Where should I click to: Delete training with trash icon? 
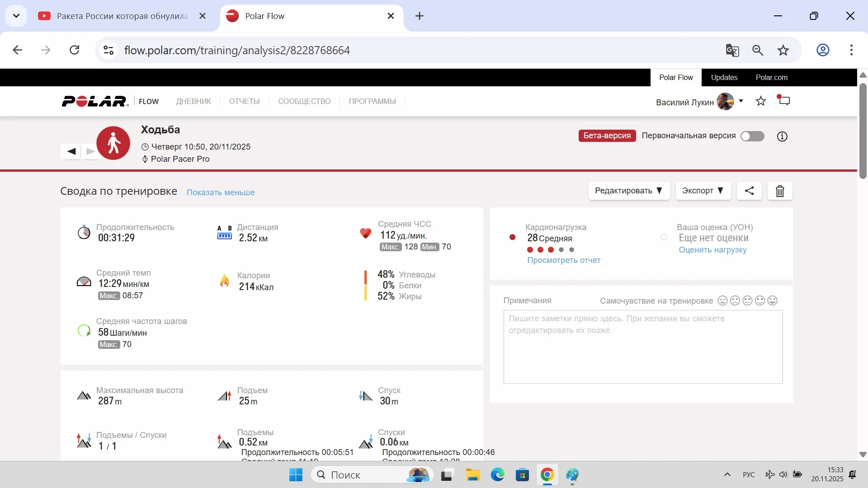pos(780,191)
